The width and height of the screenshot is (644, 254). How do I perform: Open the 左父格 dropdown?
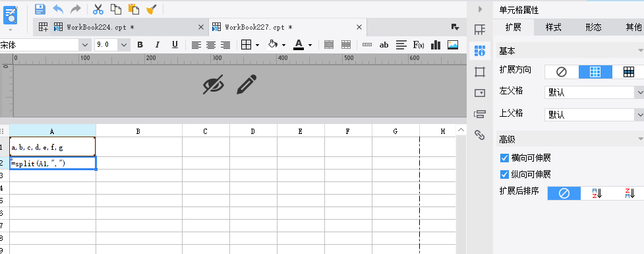[594, 92]
